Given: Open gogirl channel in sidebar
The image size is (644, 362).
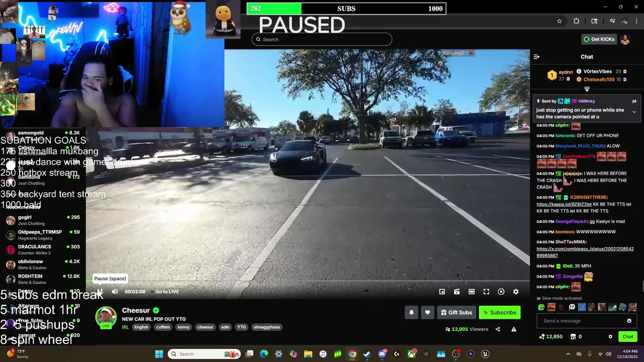Looking at the screenshot, I should [x=44, y=220].
